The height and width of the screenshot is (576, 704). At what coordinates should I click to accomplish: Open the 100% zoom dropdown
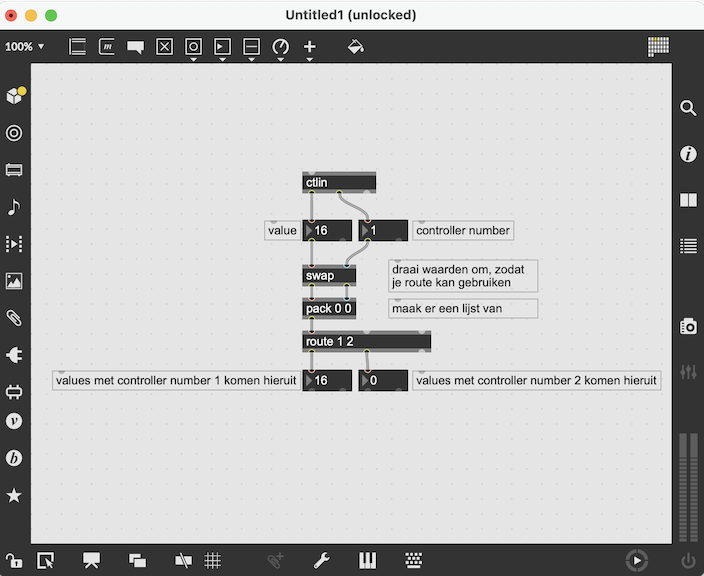[x=25, y=47]
